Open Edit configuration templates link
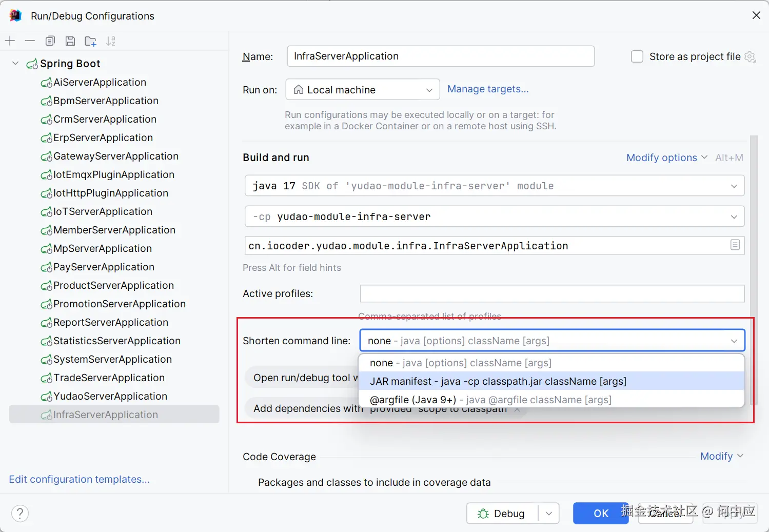 (80, 479)
